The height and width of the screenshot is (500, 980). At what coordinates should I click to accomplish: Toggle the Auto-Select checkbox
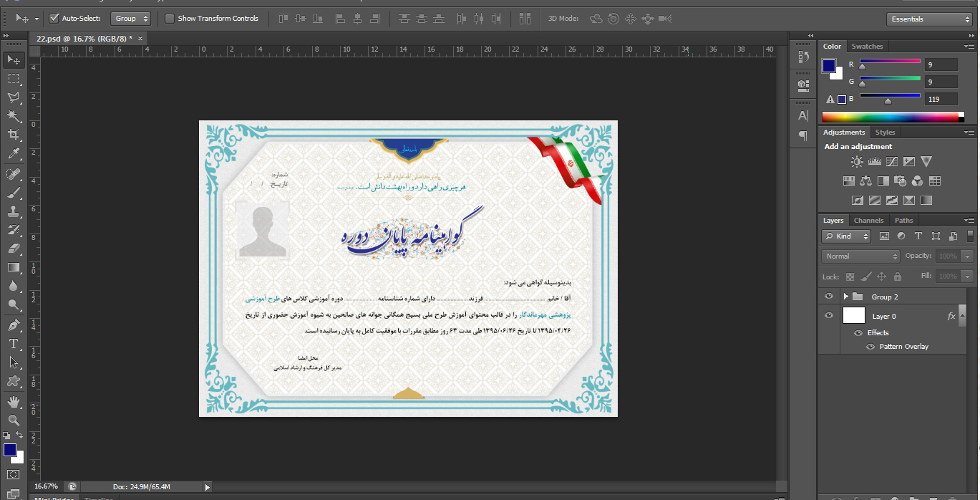pos(54,18)
